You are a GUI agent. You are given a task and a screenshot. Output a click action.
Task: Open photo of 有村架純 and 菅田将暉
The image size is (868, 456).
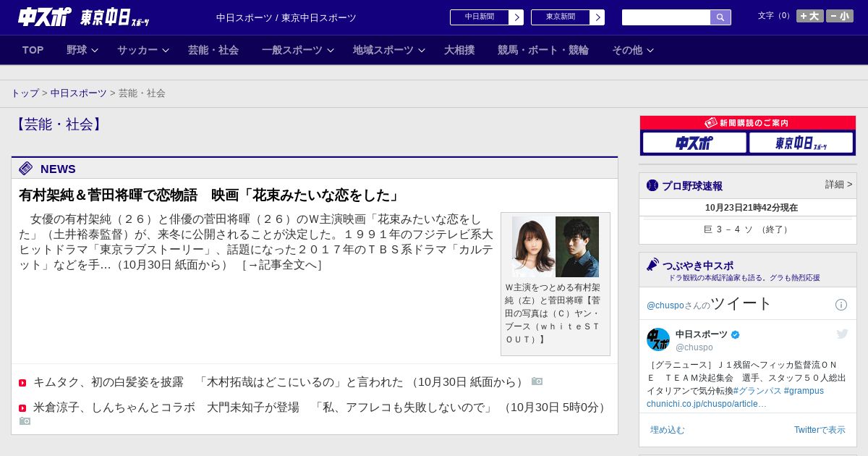point(556,247)
